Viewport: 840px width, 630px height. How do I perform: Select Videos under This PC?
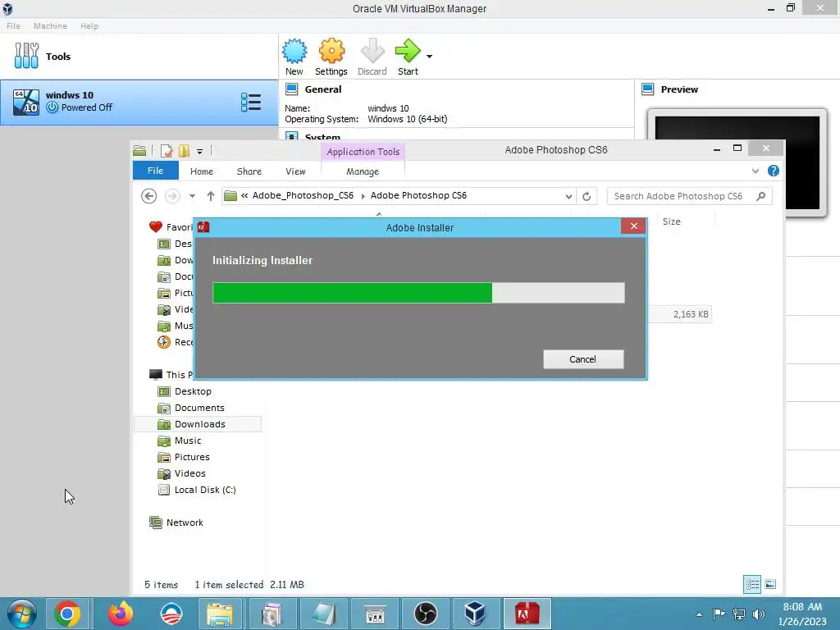189,473
